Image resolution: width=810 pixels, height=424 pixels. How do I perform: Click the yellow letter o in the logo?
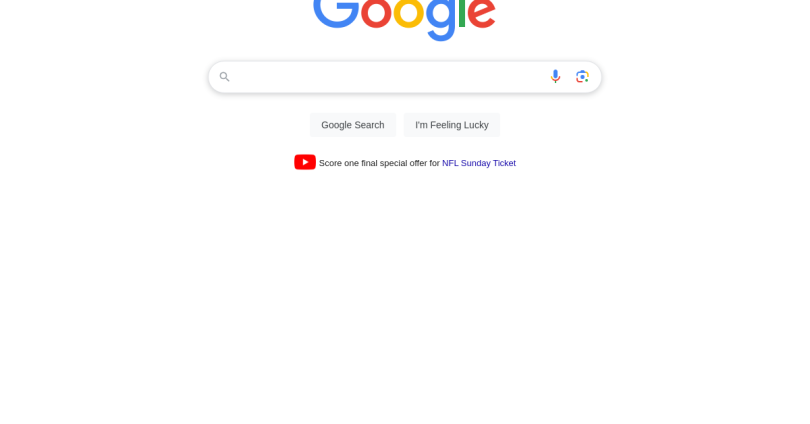tap(409, 12)
